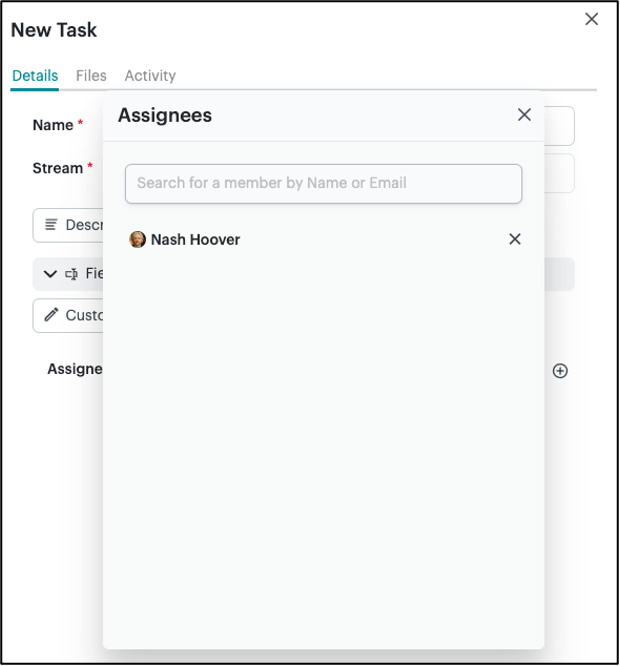This screenshot has width=620, height=666.
Task: Click the Name field label
Action: tap(53, 125)
